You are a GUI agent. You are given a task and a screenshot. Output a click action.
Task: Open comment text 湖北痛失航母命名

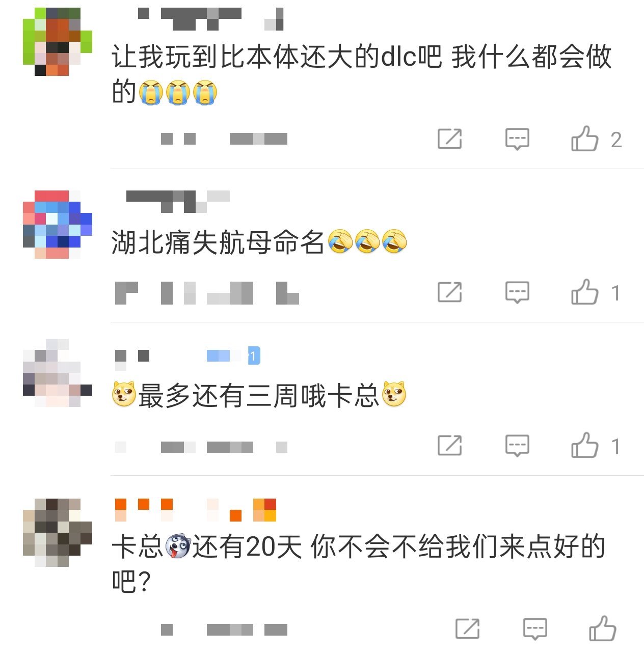(x=218, y=242)
